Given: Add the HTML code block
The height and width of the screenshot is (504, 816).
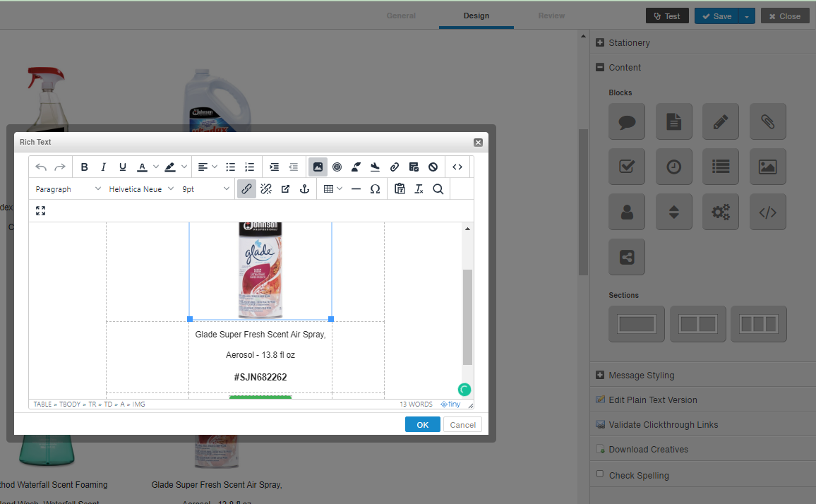Looking at the screenshot, I should 767,212.
